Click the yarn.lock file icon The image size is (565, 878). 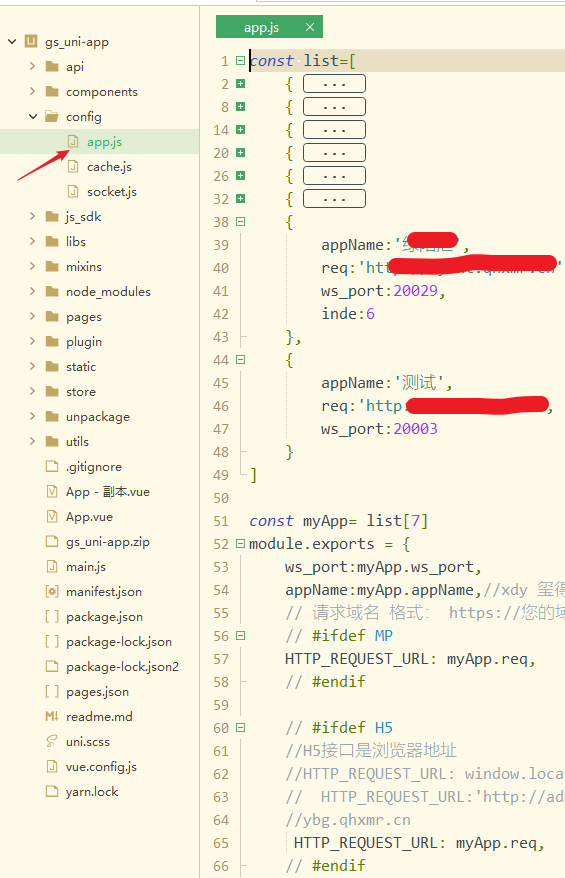click(x=52, y=791)
